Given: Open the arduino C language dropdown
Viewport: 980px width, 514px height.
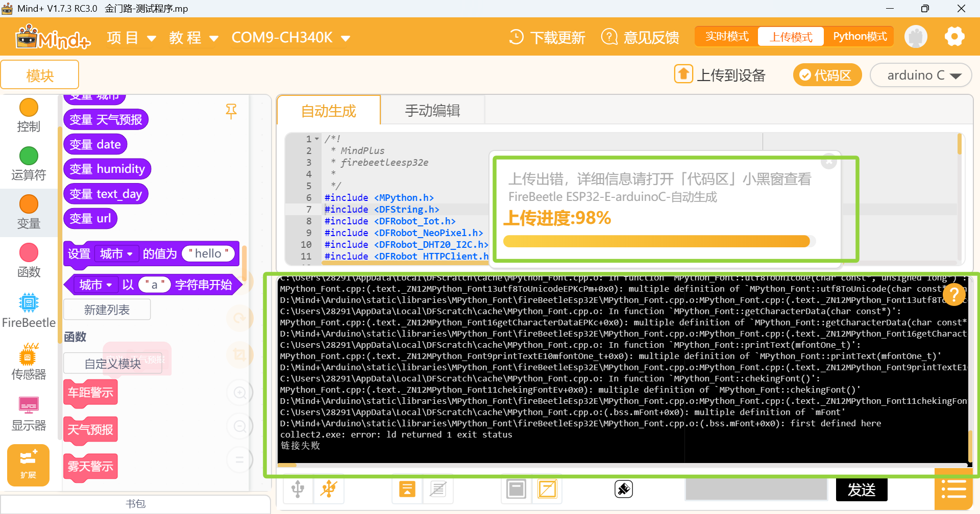Looking at the screenshot, I should point(920,75).
